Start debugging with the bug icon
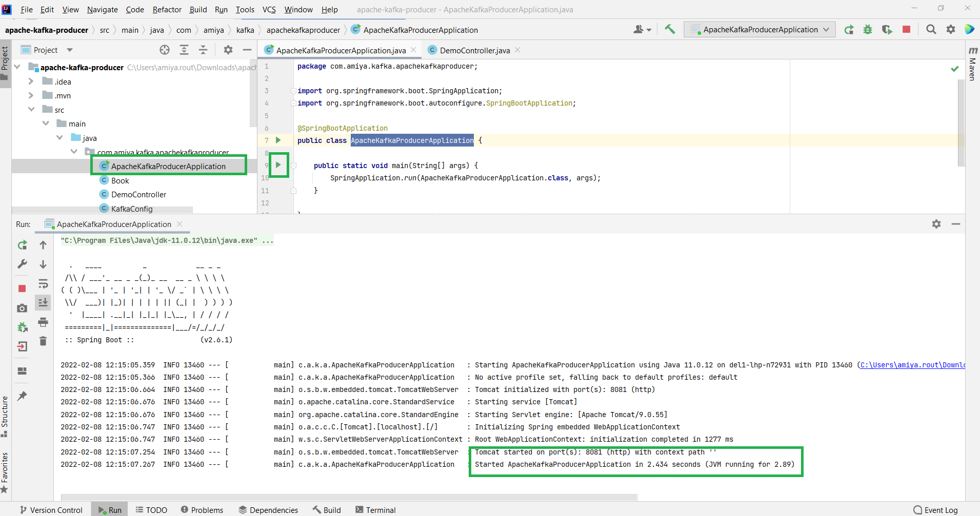The image size is (980, 516). (x=868, y=30)
